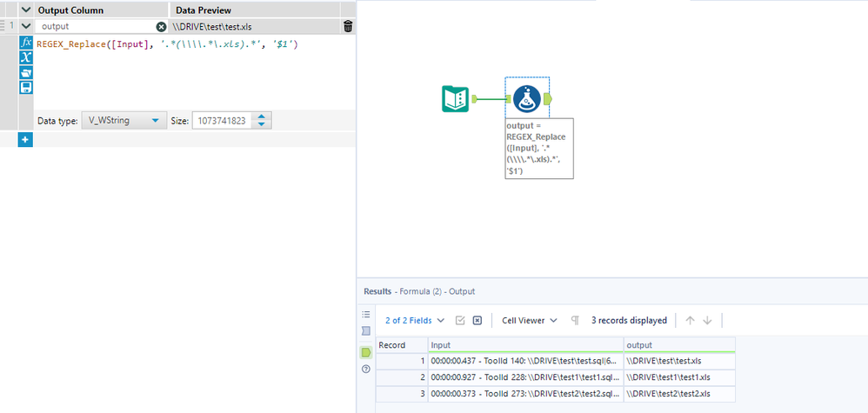This screenshot has width=868, height=413.
Task: Select the Input cell with ToolId 228
Action: pyautogui.click(x=526, y=377)
